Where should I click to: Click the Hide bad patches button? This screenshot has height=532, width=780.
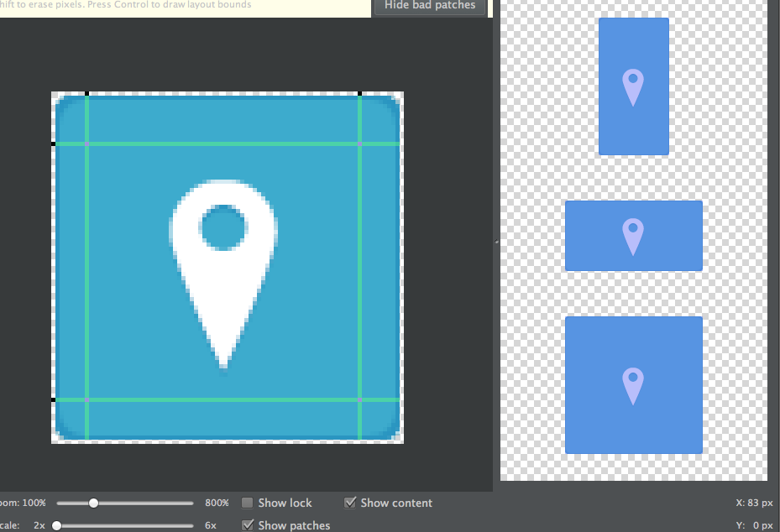point(430,6)
